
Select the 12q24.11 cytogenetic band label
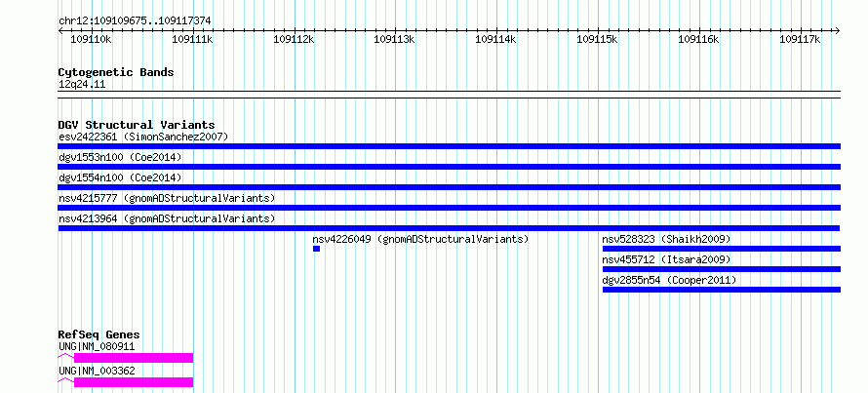pyautogui.click(x=82, y=85)
